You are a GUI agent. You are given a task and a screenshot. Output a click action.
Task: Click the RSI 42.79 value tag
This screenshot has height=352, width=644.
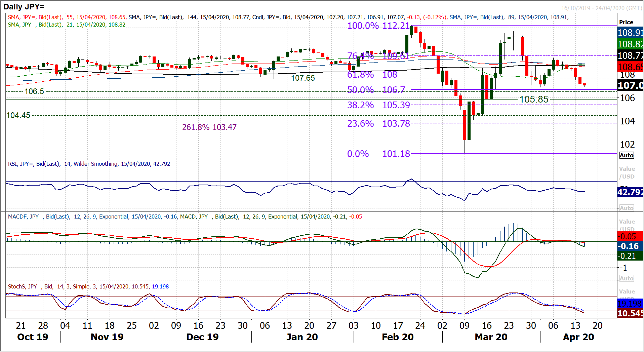click(630, 192)
